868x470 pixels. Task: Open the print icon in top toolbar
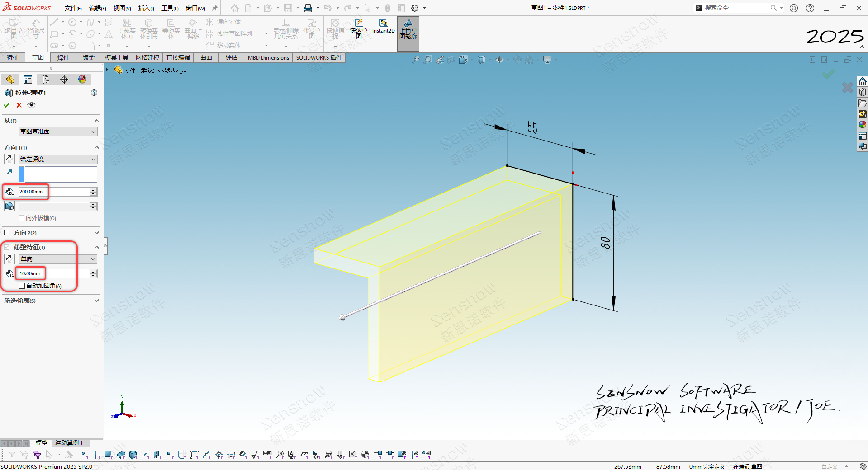click(308, 8)
